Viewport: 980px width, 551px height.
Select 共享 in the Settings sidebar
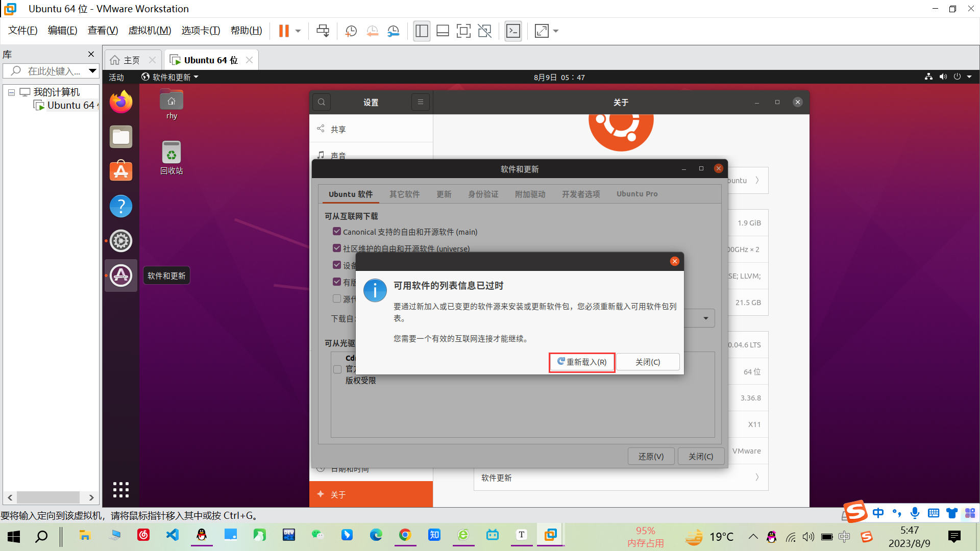point(371,129)
